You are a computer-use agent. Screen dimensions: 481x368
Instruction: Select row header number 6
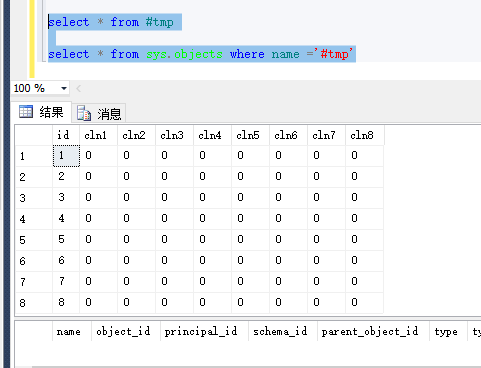(x=34, y=261)
